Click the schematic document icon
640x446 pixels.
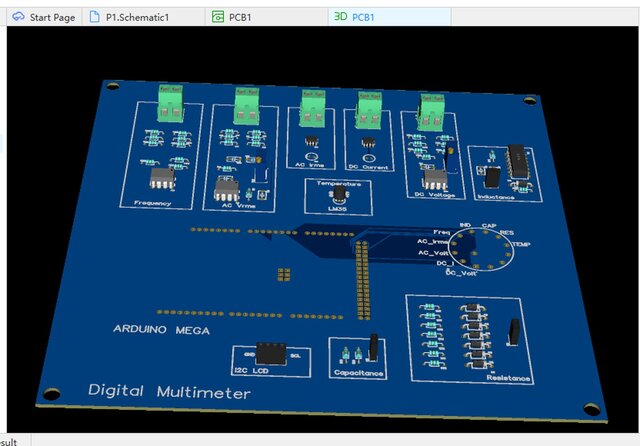[94, 17]
